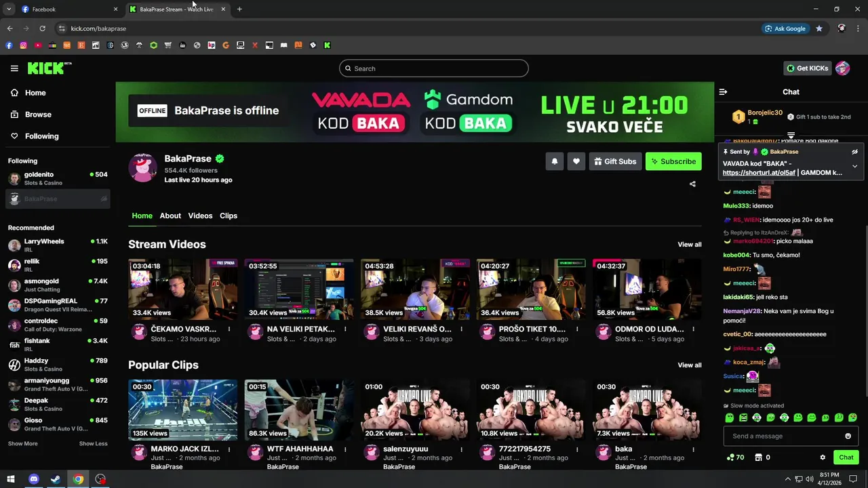The width and height of the screenshot is (868, 488).
Task: Click the share icon under Subscribe
Action: pyautogui.click(x=692, y=184)
